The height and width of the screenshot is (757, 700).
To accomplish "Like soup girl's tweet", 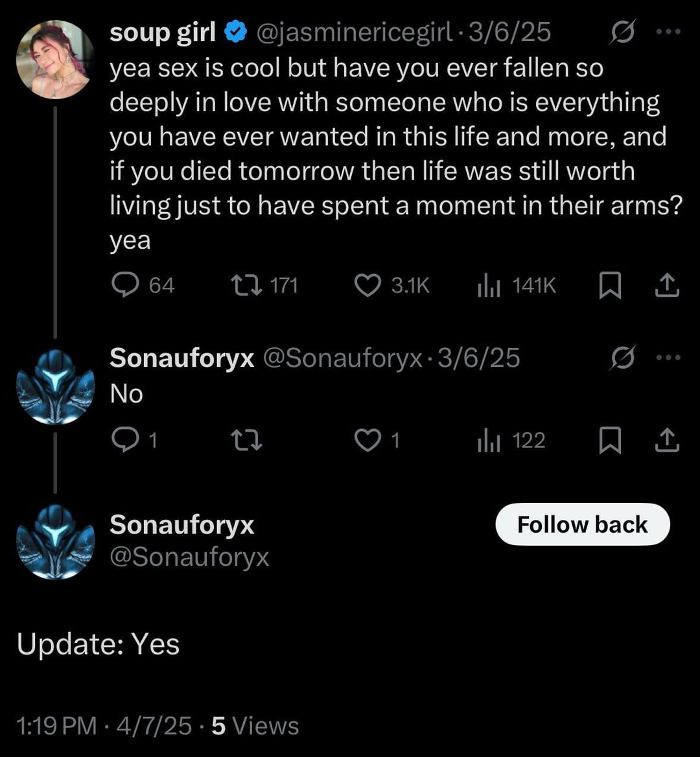I will [368, 285].
